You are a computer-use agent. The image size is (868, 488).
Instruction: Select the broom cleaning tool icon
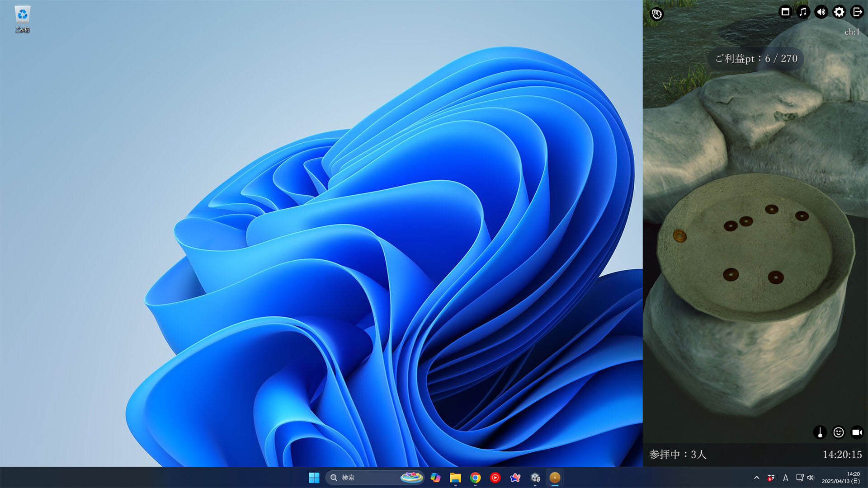[x=820, y=432]
